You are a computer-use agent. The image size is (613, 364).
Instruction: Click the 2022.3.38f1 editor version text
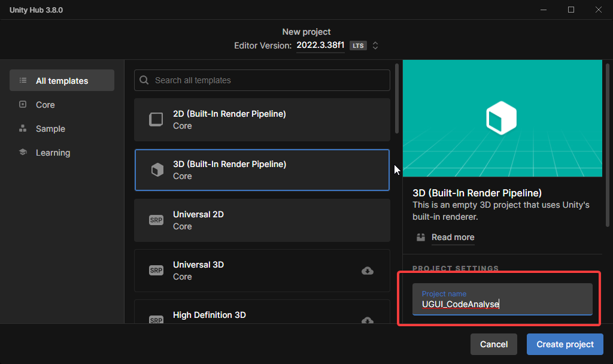point(320,45)
